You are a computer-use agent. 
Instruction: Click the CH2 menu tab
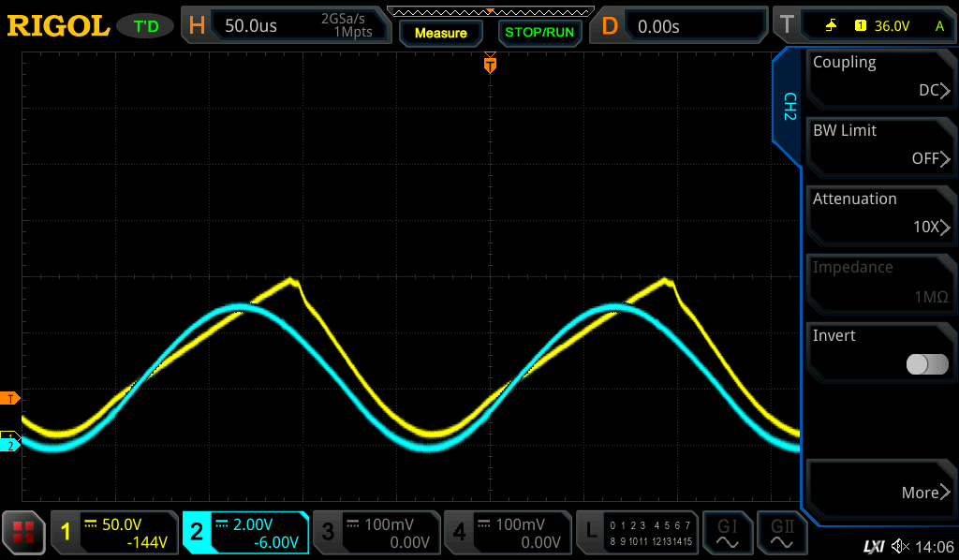[x=789, y=107]
